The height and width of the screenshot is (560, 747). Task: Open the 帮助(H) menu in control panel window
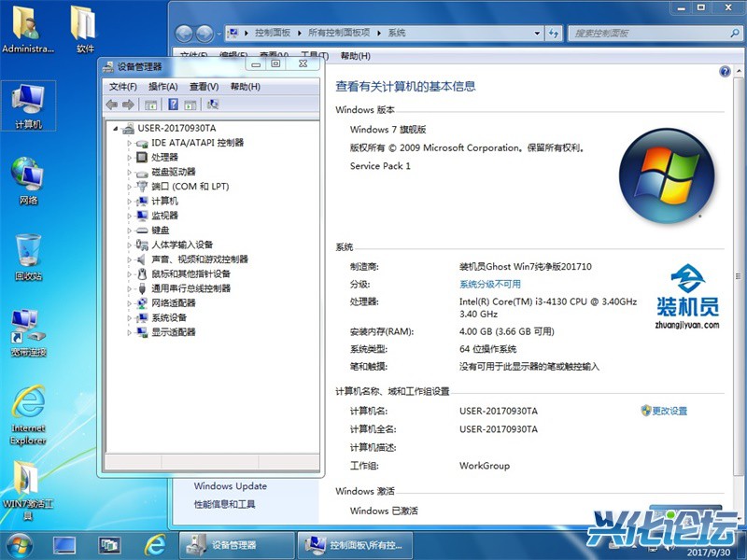coord(356,56)
